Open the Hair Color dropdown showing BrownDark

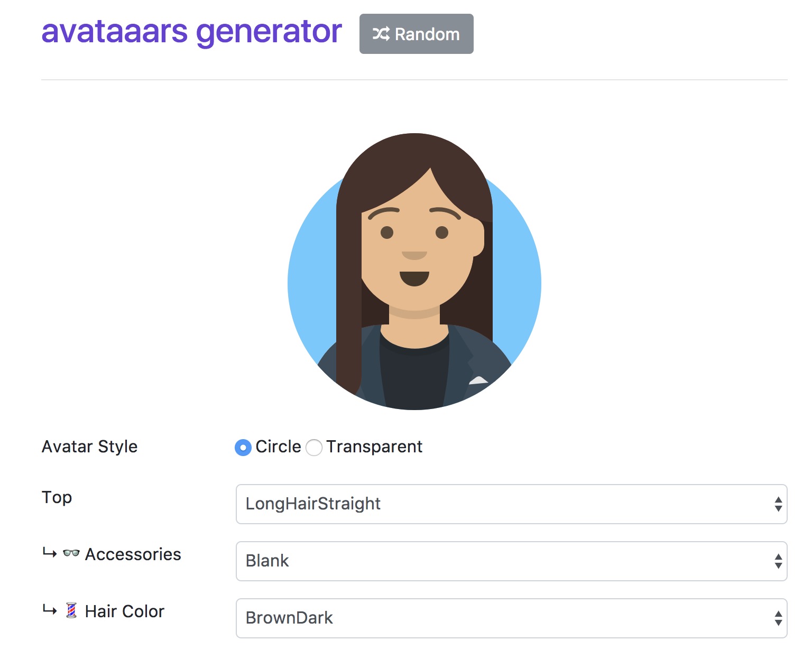coord(511,618)
